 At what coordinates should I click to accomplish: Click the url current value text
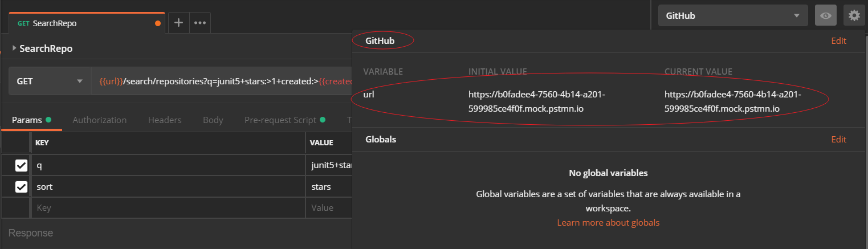(733, 101)
